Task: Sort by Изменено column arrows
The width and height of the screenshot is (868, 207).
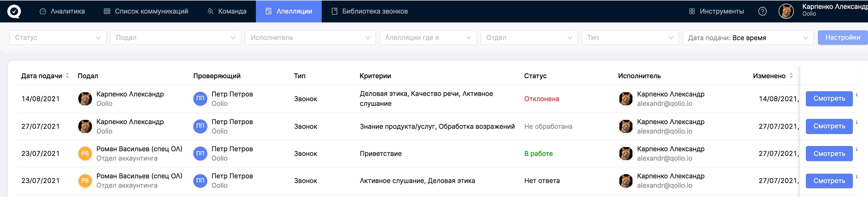Action: click(x=791, y=76)
